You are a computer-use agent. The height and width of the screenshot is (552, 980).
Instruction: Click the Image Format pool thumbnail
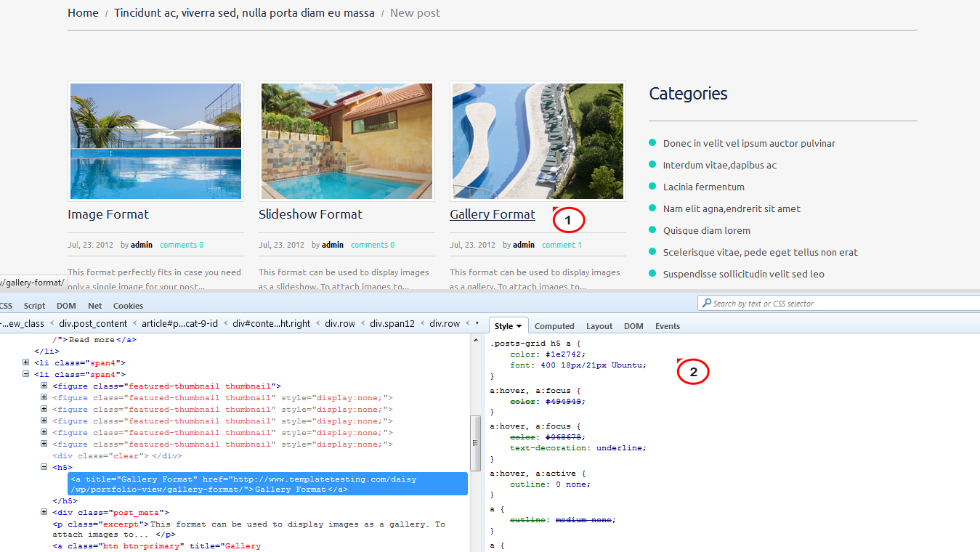(155, 141)
